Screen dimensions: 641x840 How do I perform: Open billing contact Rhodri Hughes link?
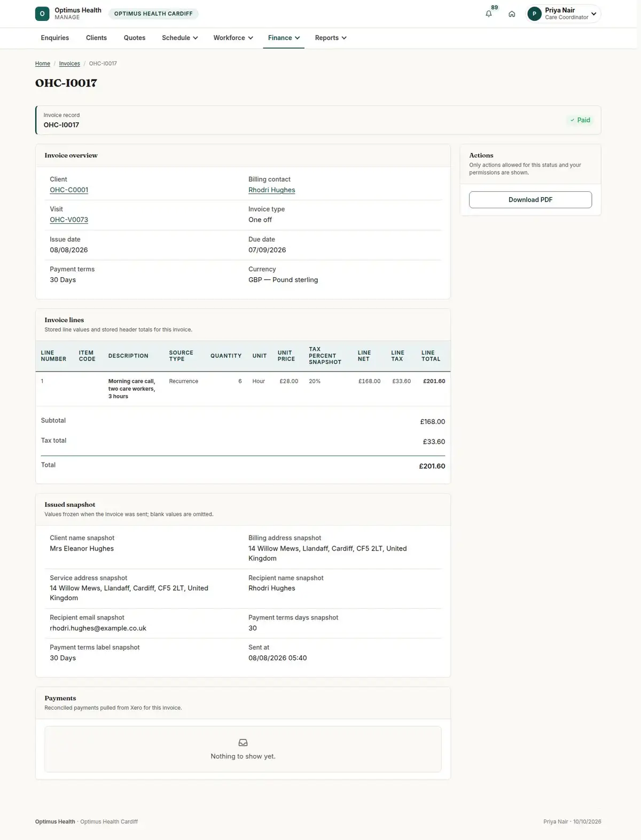[272, 190]
